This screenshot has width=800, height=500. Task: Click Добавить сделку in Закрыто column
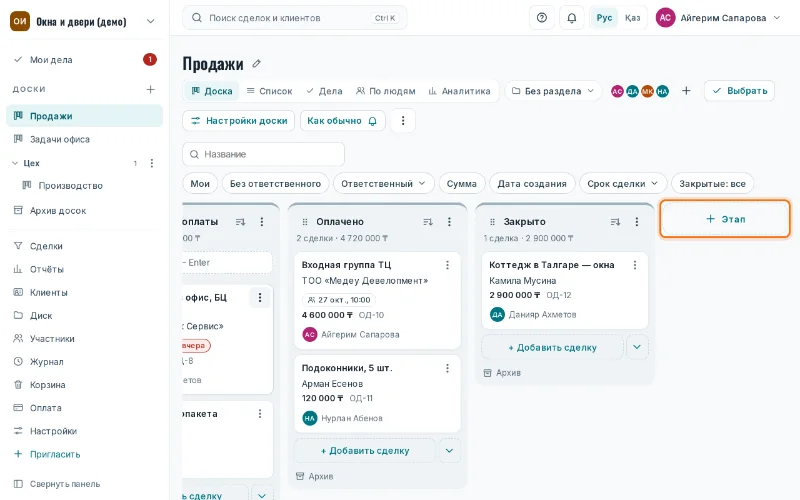(553, 347)
